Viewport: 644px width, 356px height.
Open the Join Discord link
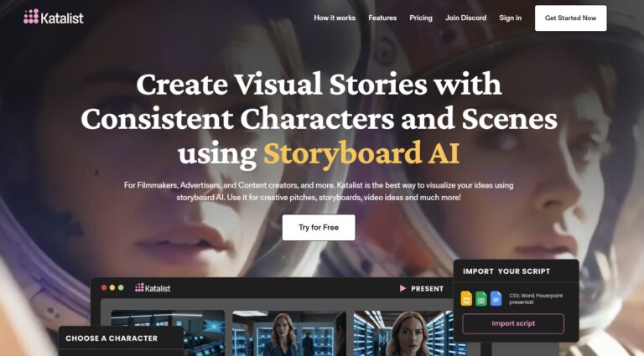tap(465, 18)
